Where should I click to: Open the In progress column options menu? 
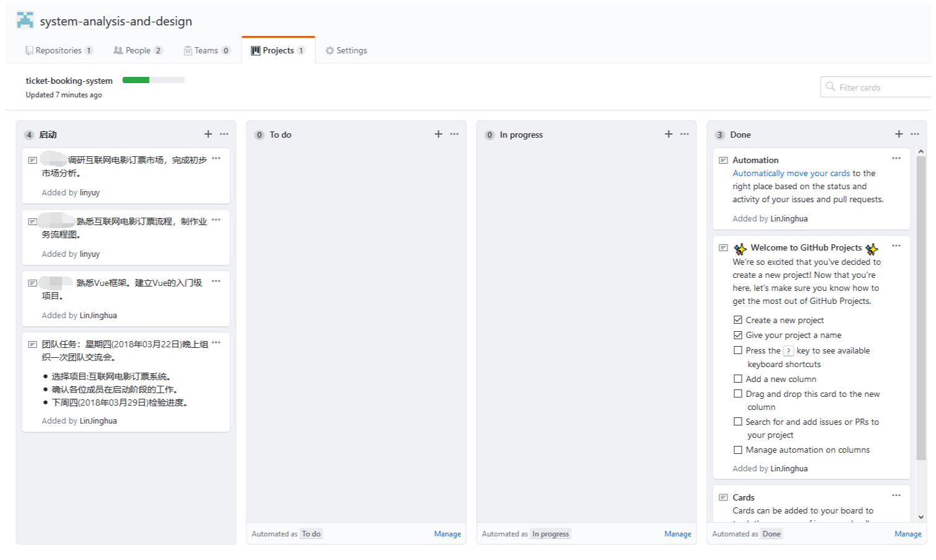coord(685,134)
